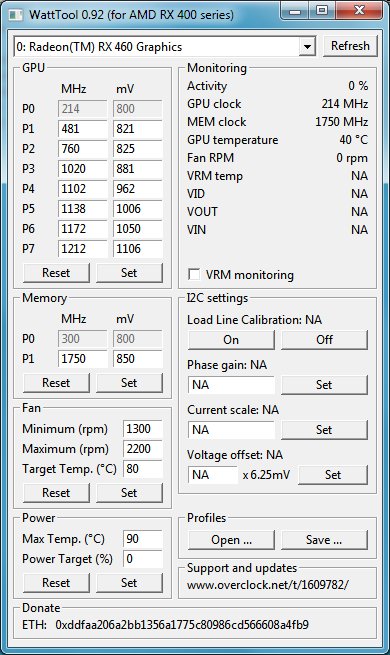390x655 pixels.
Task: Click the disabled GPU P0 MHz field 214
Action: pos(83,109)
